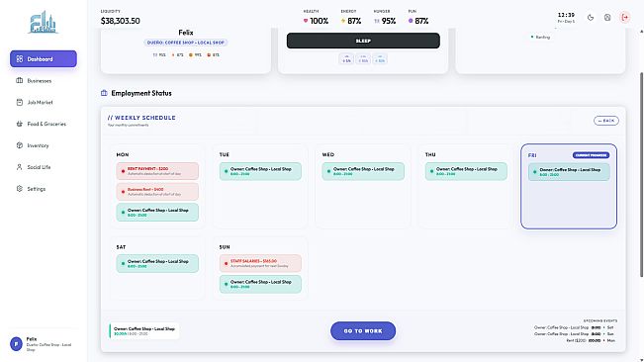Click the GO TO WORK button

363,330
